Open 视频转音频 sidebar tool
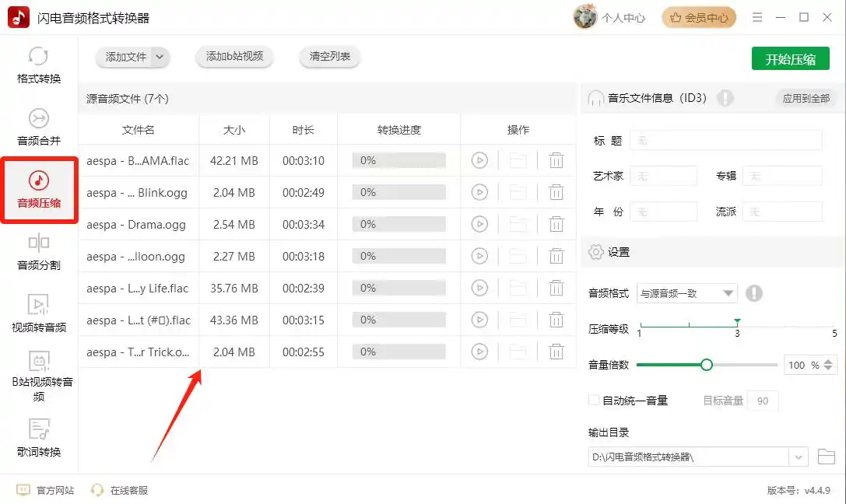This screenshot has width=846, height=504. point(39,313)
